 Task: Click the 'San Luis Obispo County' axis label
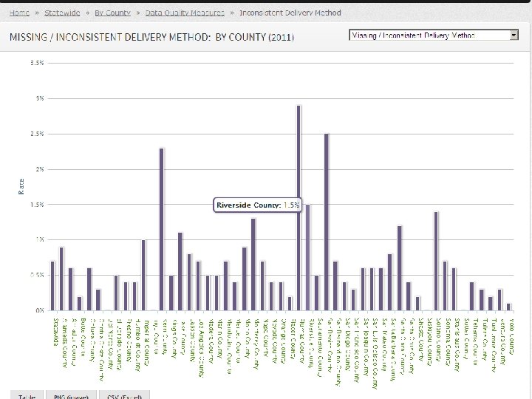tap(375, 353)
